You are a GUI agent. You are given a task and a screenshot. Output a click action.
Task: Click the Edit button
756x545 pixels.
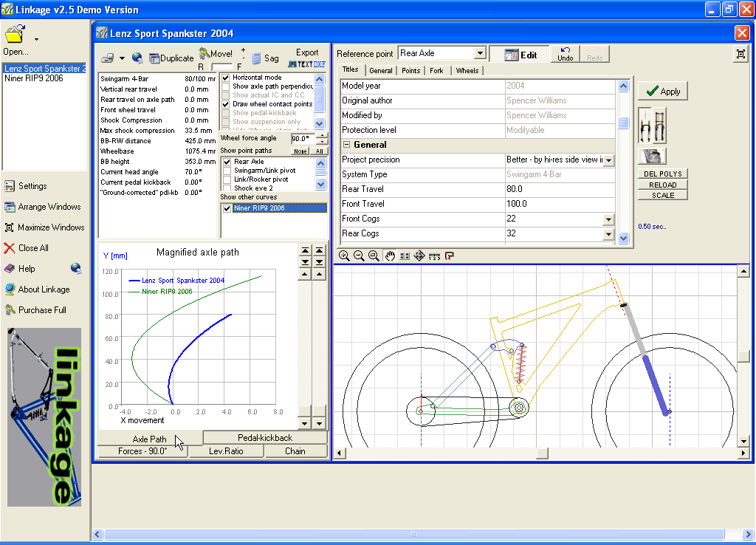pos(520,55)
